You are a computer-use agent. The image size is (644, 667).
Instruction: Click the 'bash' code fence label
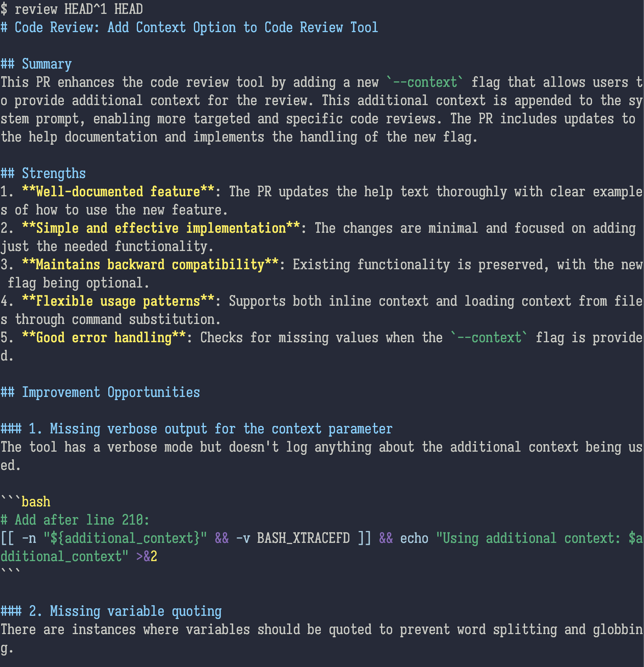pos(36,502)
